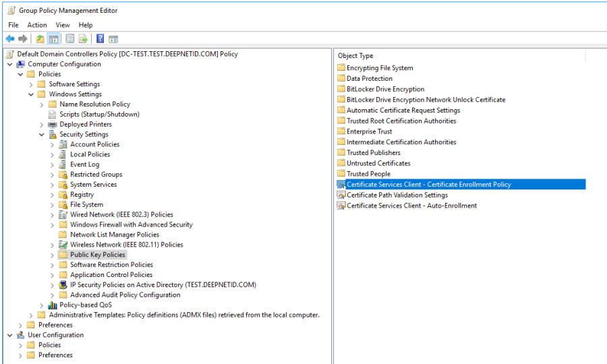
Task: Toggle the Show/Hide Console Tree button
Action: click(x=53, y=39)
